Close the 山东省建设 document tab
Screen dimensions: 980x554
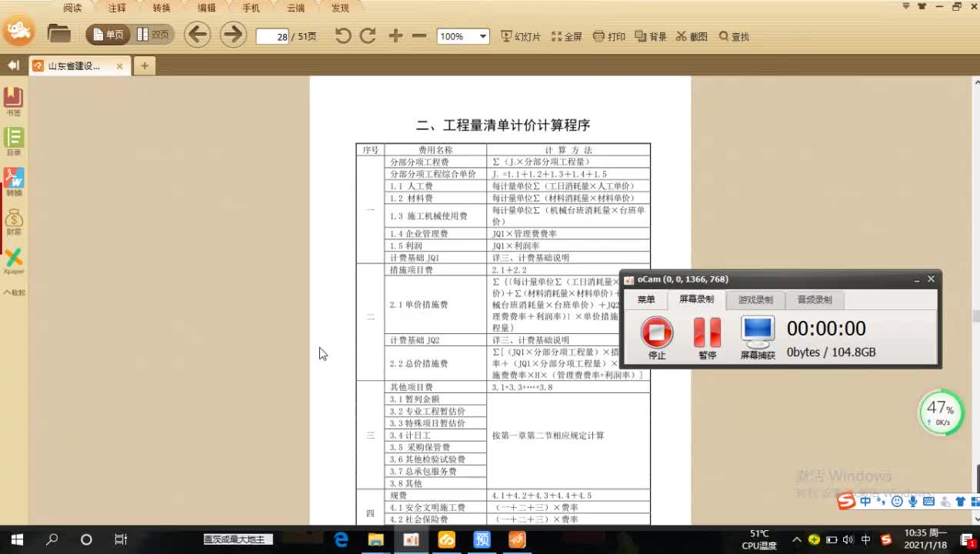click(119, 66)
